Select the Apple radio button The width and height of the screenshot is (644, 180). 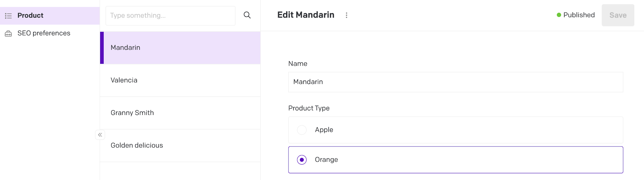pos(302,130)
